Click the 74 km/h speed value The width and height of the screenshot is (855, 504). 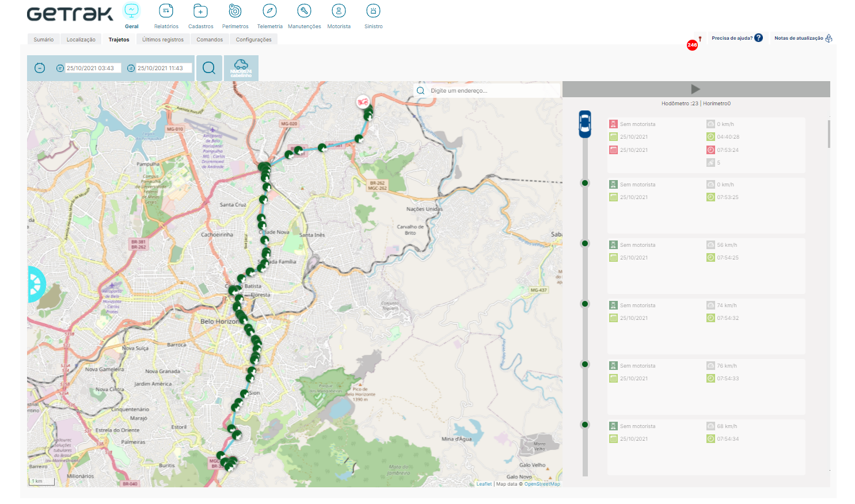click(x=727, y=306)
